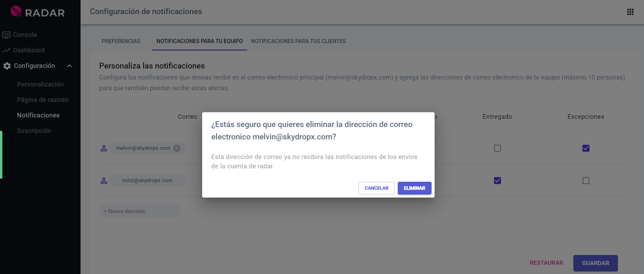Collapse the Configuración menu chevron

(69, 66)
